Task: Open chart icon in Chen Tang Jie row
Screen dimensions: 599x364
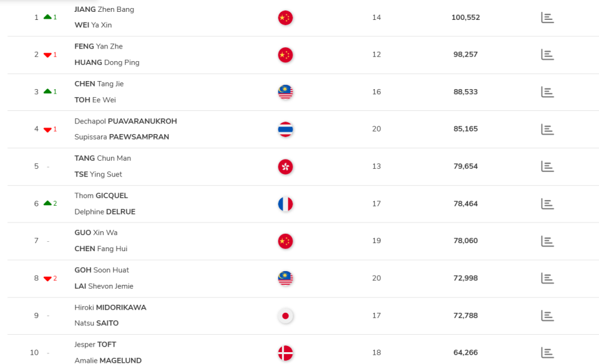Action: (547, 92)
